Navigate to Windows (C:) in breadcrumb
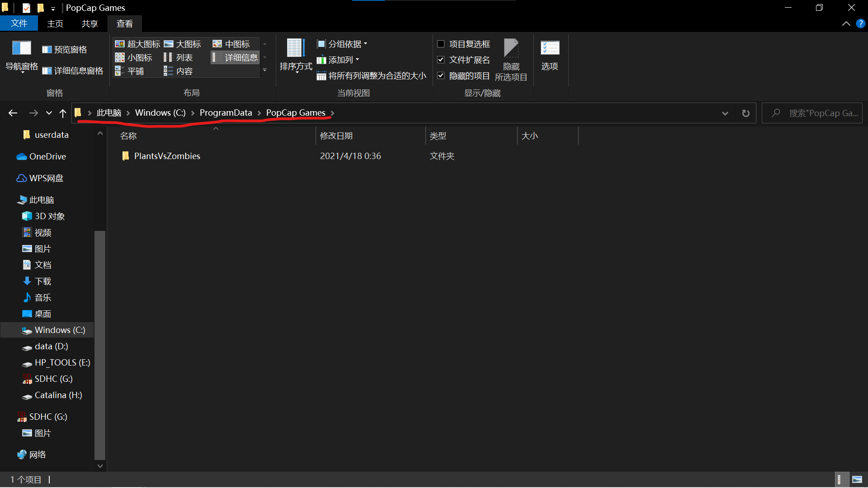 pyautogui.click(x=160, y=113)
